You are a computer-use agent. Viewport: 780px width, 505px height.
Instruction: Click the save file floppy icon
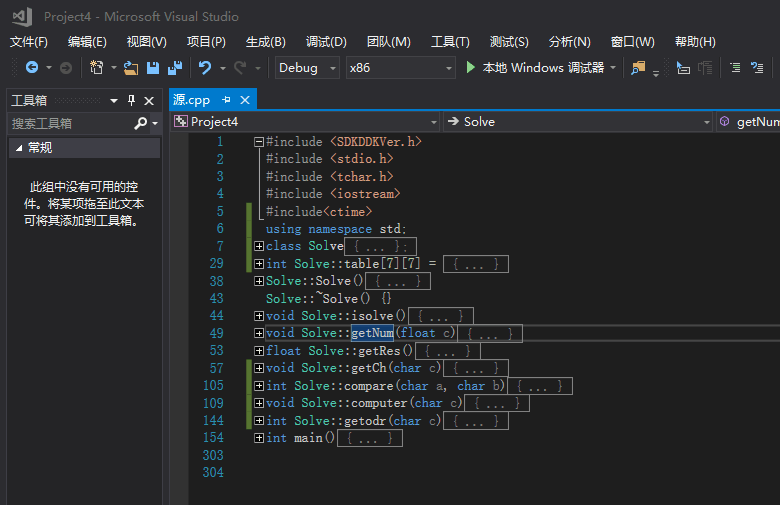153,68
